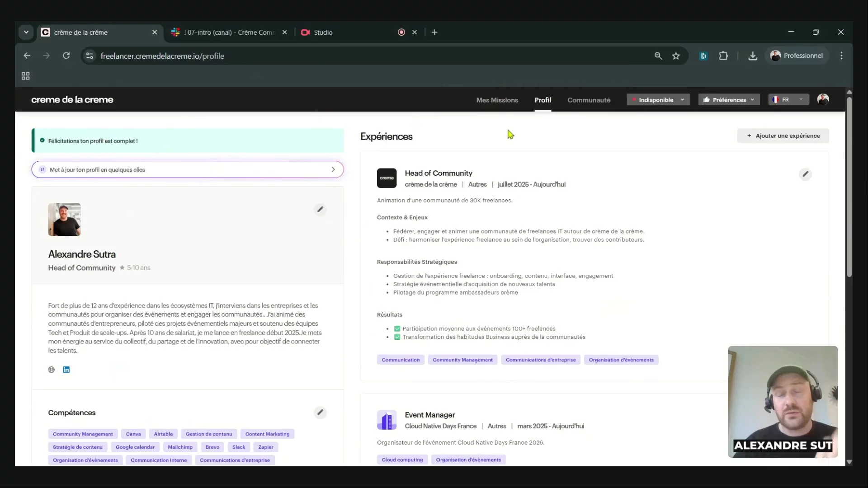Reload the current page
Image resolution: width=868 pixels, height=488 pixels.
pyautogui.click(x=66, y=56)
